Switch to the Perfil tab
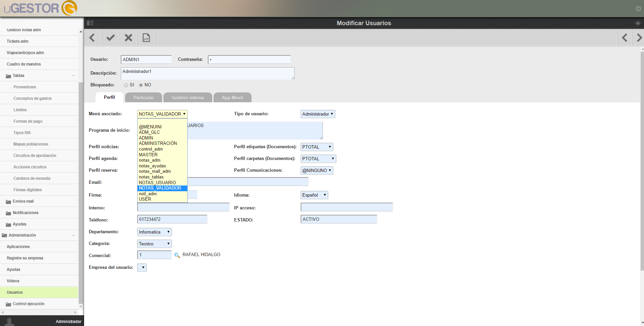This screenshot has height=326, width=644. tap(109, 97)
